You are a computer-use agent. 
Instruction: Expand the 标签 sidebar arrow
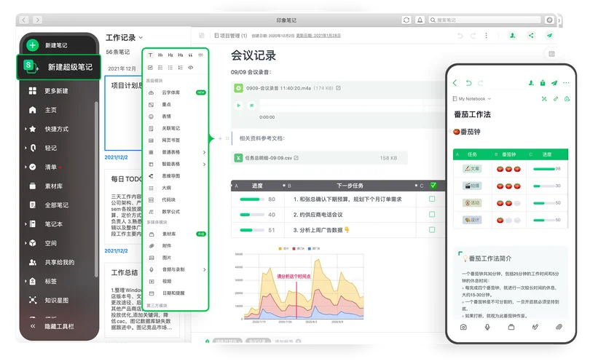25,281
